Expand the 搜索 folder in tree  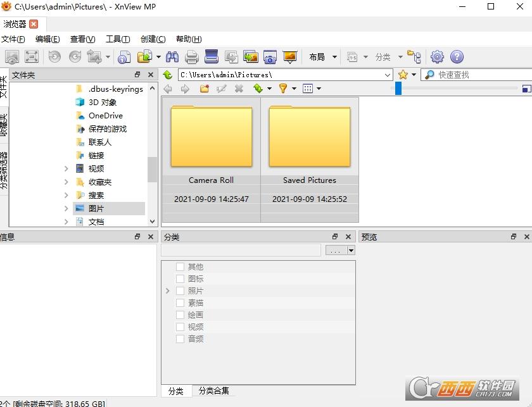66,196
